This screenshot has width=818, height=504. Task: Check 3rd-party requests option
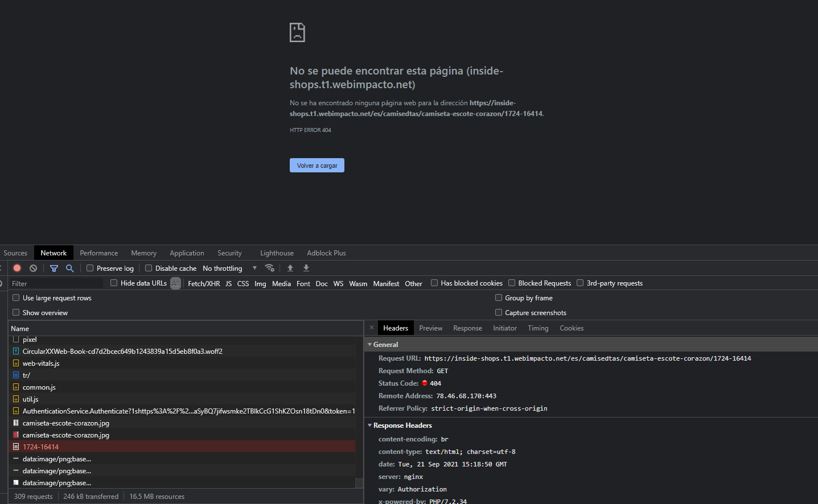pyautogui.click(x=580, y=283)
